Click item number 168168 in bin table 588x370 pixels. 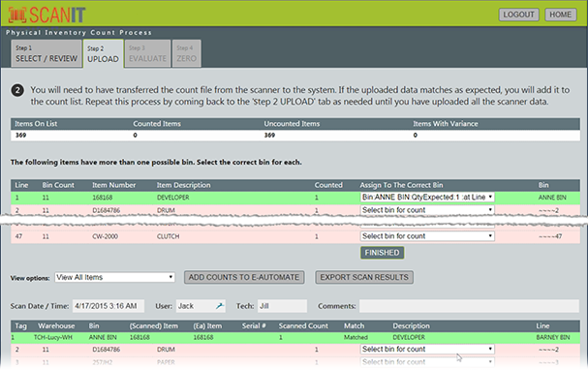(x=103, y=198)
